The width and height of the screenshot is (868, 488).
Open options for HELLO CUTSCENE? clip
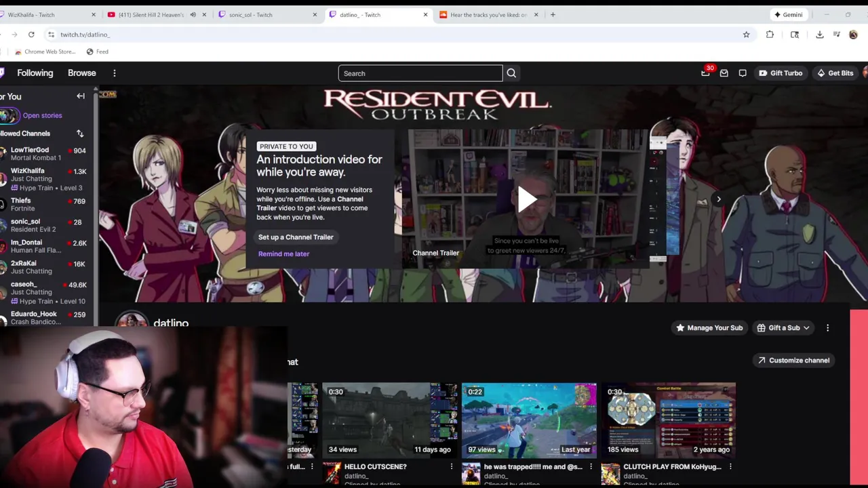point(452,466)
